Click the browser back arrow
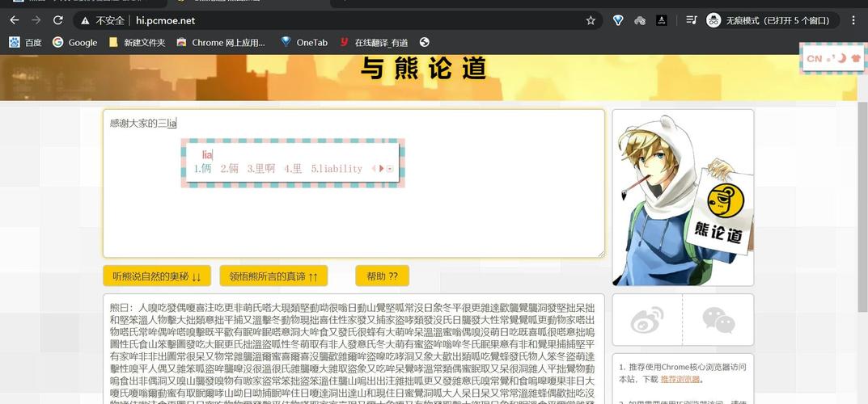 pos(13,20)
